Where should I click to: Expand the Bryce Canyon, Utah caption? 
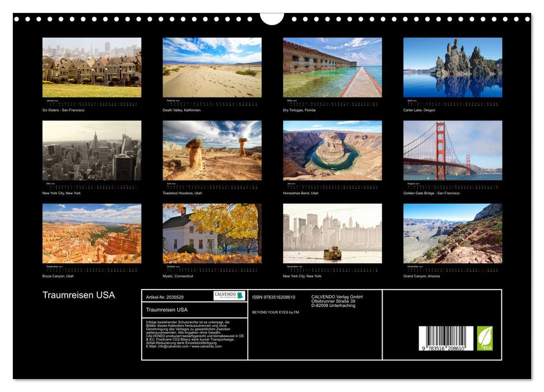(56, 276)
